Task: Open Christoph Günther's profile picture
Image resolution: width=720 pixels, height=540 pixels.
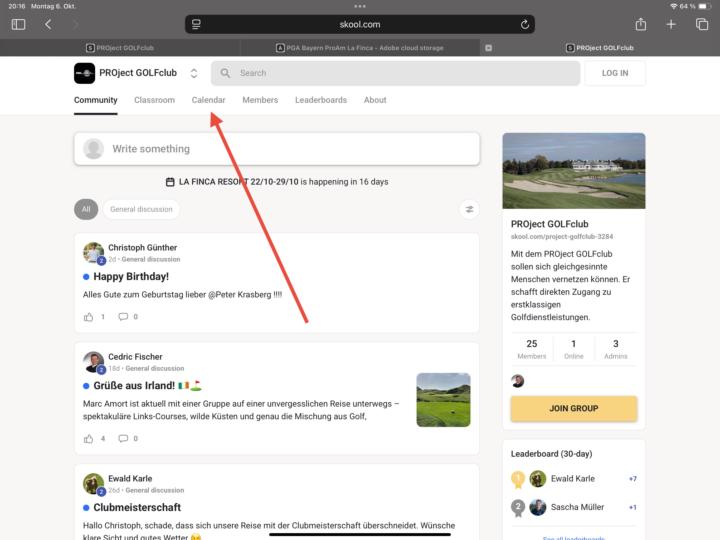Action: (94, 253)
